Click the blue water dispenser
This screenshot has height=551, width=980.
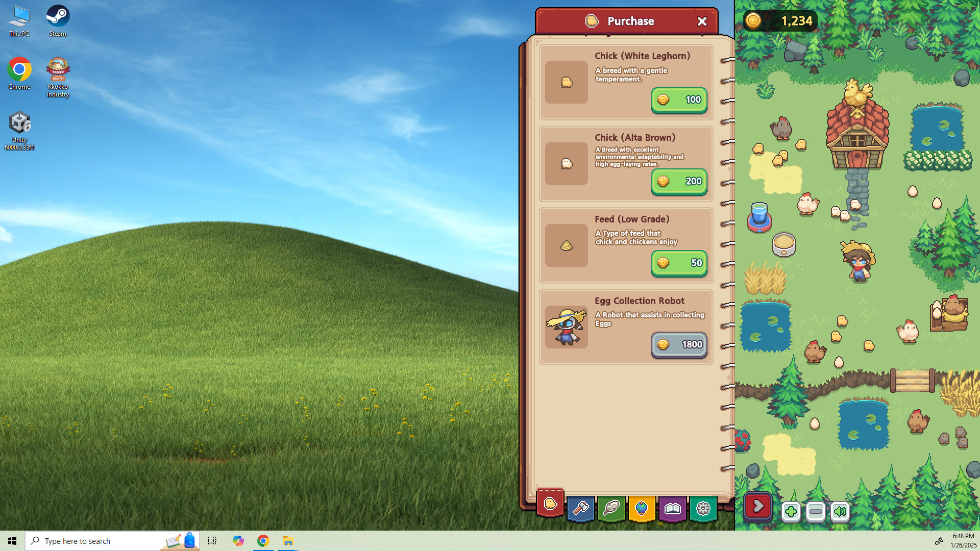(759, 217)
